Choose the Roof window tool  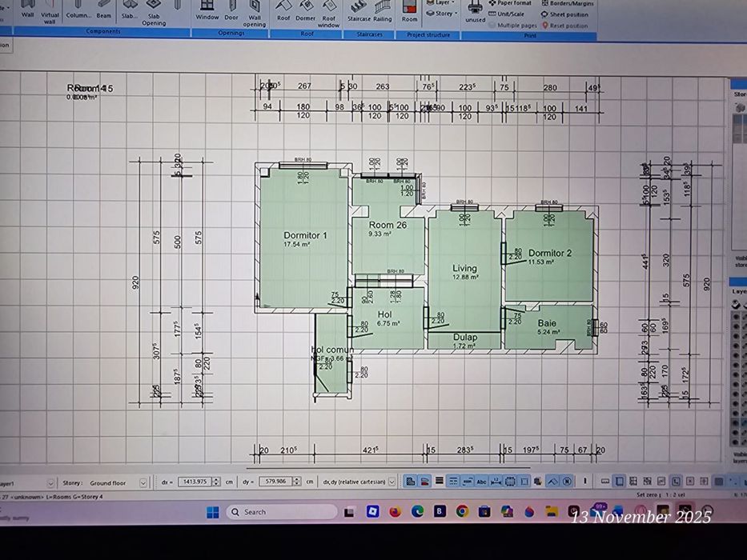(329, 14)
